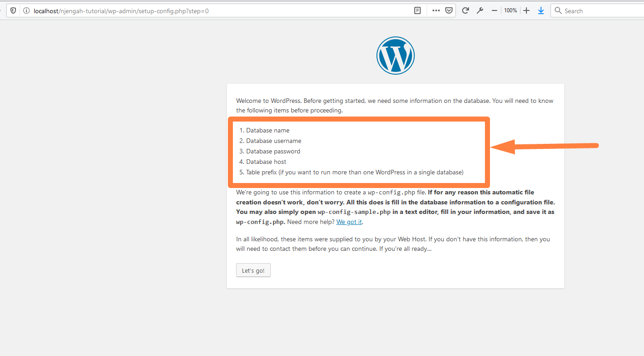
Task: Click the Search field
Action: [x=592, y=10]
